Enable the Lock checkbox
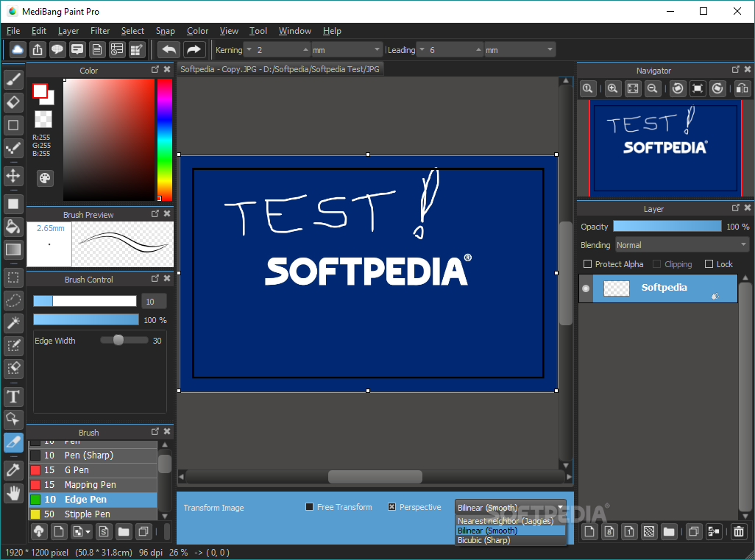The height and width of the screenshot is (560, 755). coord(709,264)
